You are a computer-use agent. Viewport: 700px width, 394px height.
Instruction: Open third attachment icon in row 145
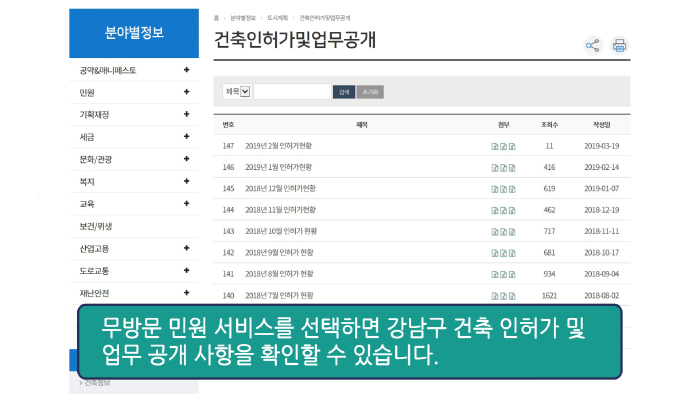pos(512,189)
